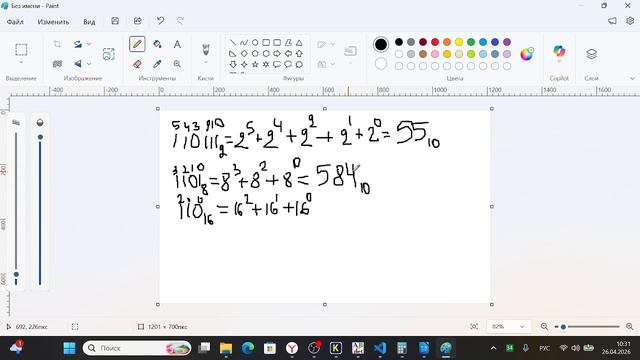Pick the yellow color swatch
Viewport: 640px width, 360px height.
pos(459,42)
